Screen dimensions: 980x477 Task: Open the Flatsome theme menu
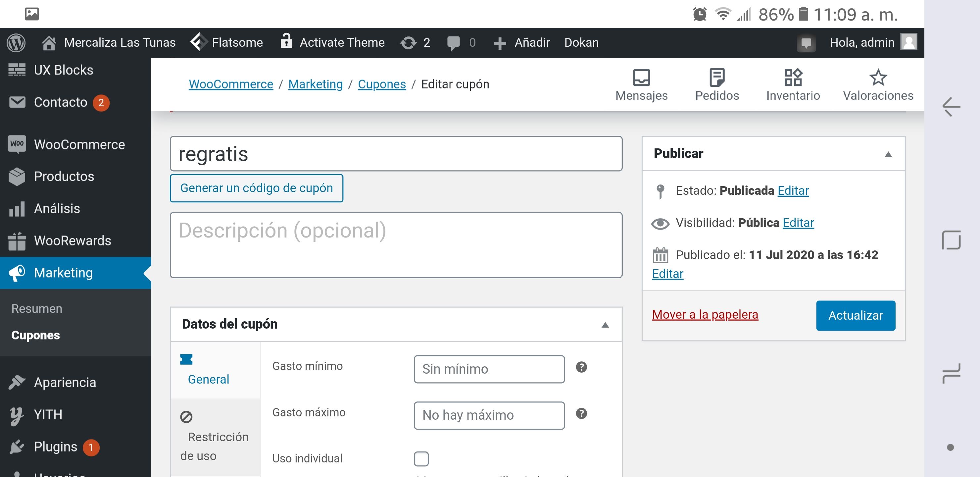coord(227,42)
